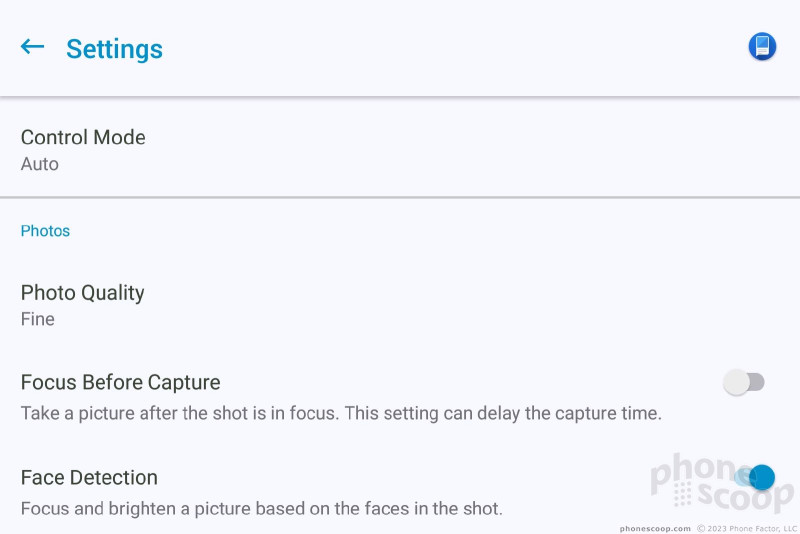Open the Control Mode option

coord(400,148)
